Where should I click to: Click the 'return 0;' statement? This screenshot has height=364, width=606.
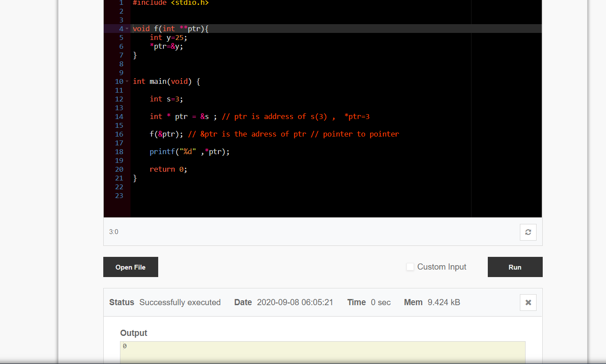168,169
